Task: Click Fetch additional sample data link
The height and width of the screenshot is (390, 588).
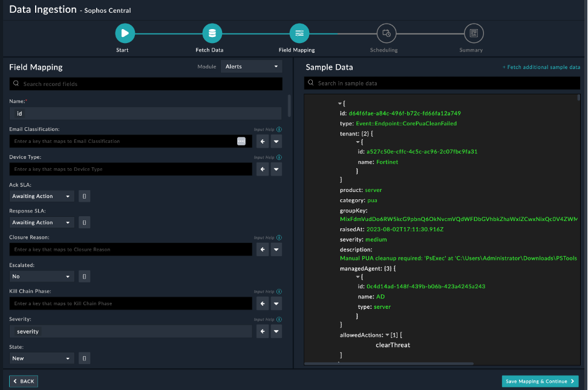Action: pyautogui.click(x=541, y=67)
